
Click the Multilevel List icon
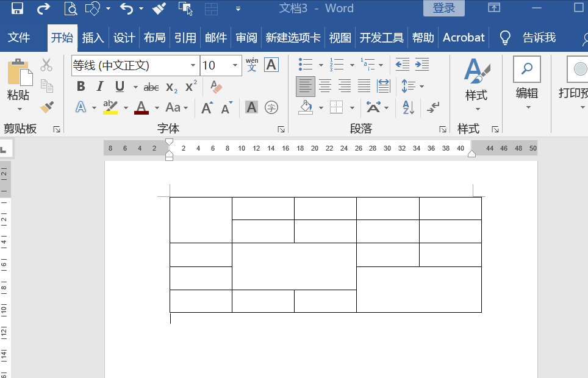367,65
